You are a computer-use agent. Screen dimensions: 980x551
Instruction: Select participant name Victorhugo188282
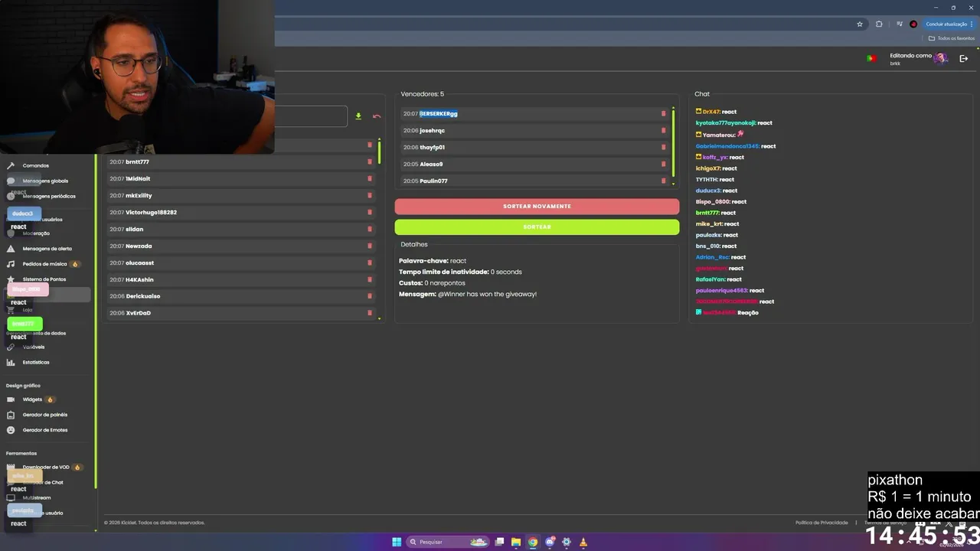click(151, 213)
